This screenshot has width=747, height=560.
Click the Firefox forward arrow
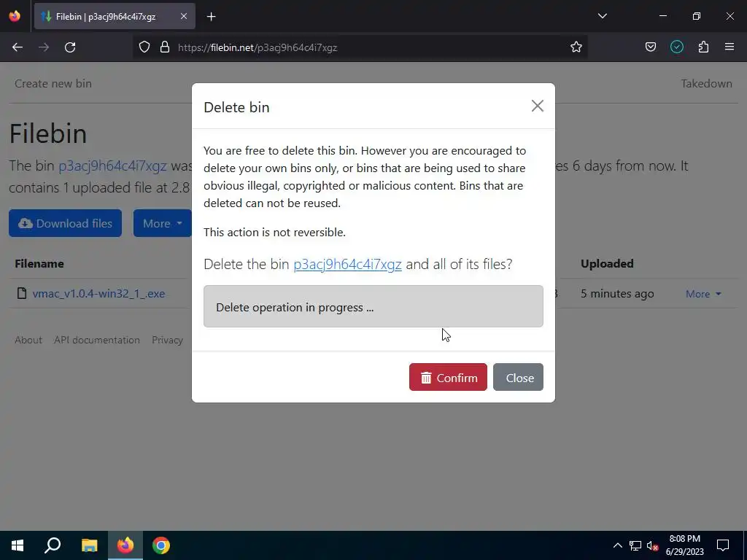tap(44, 47)
